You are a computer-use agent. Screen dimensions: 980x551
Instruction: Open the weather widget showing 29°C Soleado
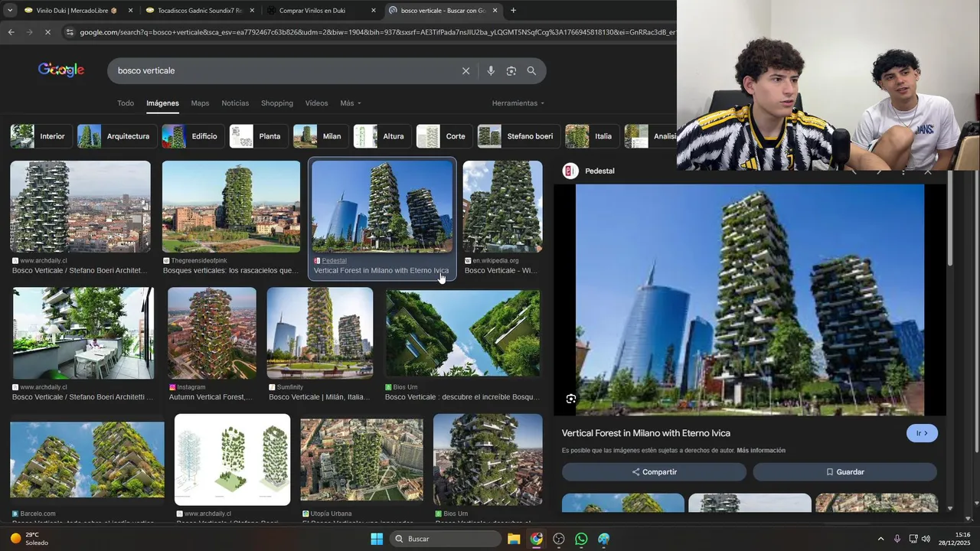click(x=29, y=539)
